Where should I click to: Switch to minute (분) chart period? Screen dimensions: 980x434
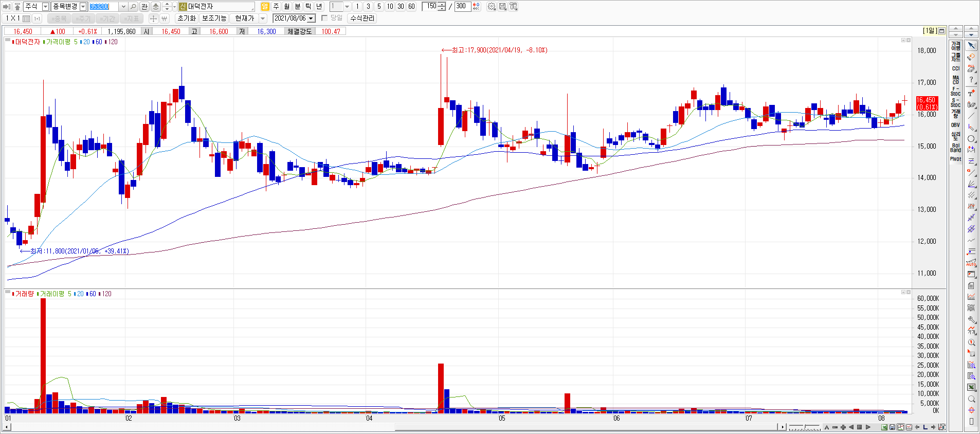coord(297,6)
